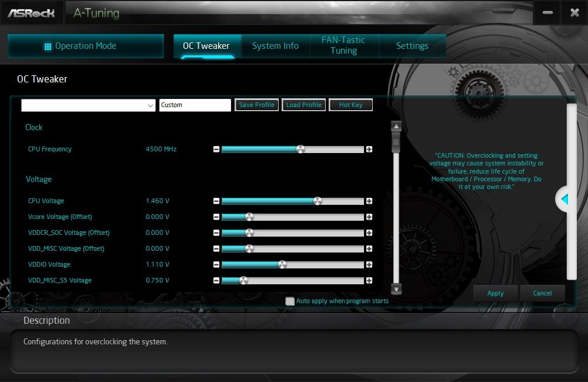This screenshot has height=382, width=588.
Task: Decrease VDD_MISC Voltage (Offset) with minus icon
Action: (x=216, y=249)
